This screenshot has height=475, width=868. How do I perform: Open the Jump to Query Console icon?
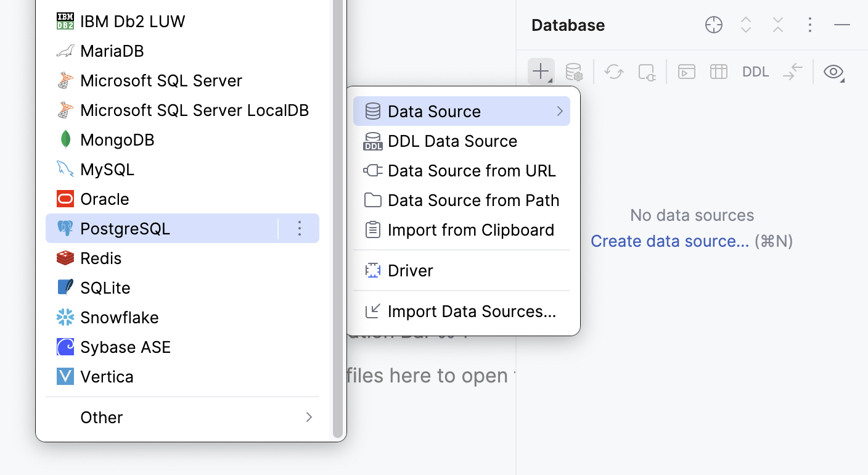tap(686, 72)
